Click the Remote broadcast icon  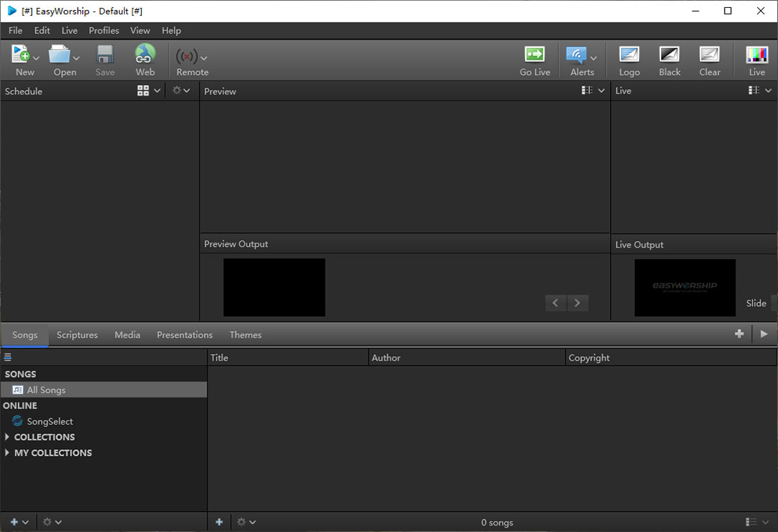[187, 56]
